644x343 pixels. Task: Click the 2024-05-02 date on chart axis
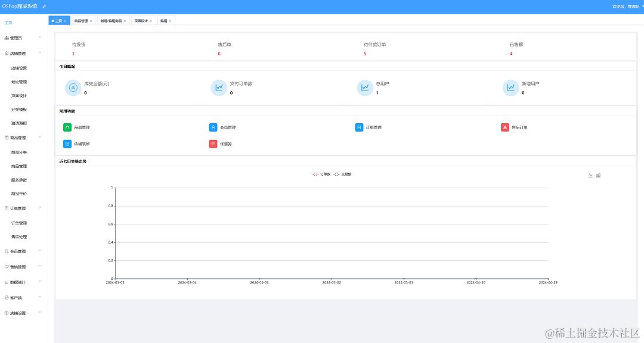(x=332, y=283)
